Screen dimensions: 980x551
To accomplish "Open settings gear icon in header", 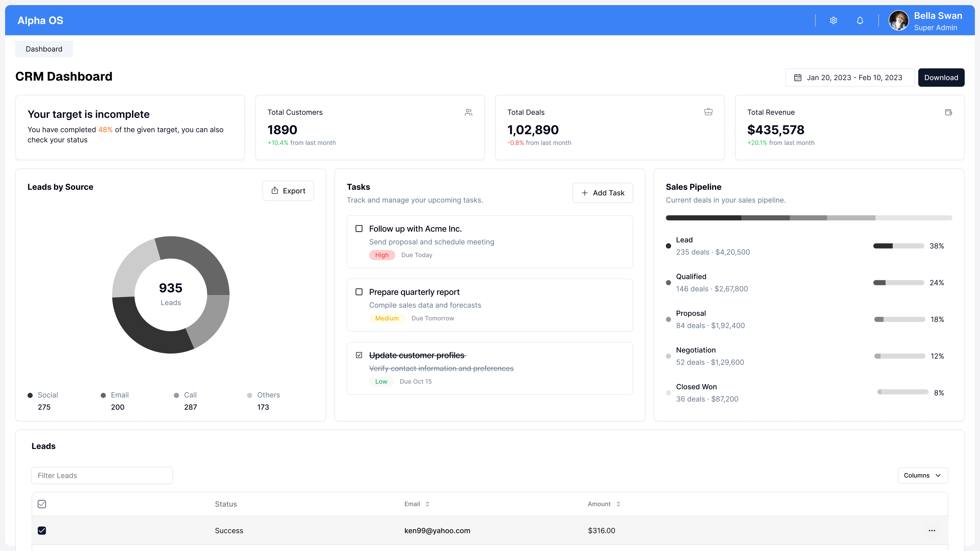I will [x=833, y=20].
